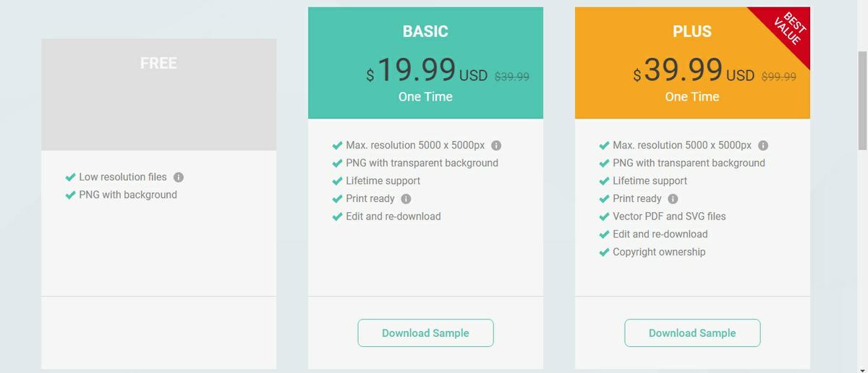Click the crossed-out $99.99 price
868x373 pixels.
click(x=779, y=76)
